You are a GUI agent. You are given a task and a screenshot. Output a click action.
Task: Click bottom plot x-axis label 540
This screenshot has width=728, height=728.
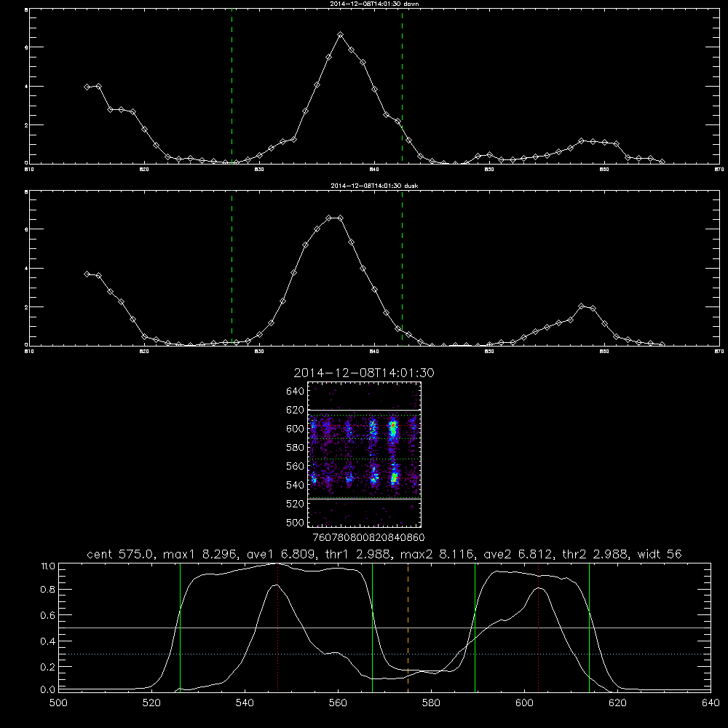point(245,703)
